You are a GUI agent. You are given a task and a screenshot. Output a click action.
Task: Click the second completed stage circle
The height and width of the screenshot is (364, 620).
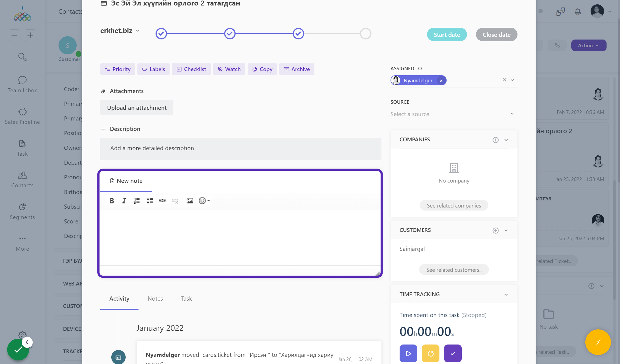click(x=230, y=33)
